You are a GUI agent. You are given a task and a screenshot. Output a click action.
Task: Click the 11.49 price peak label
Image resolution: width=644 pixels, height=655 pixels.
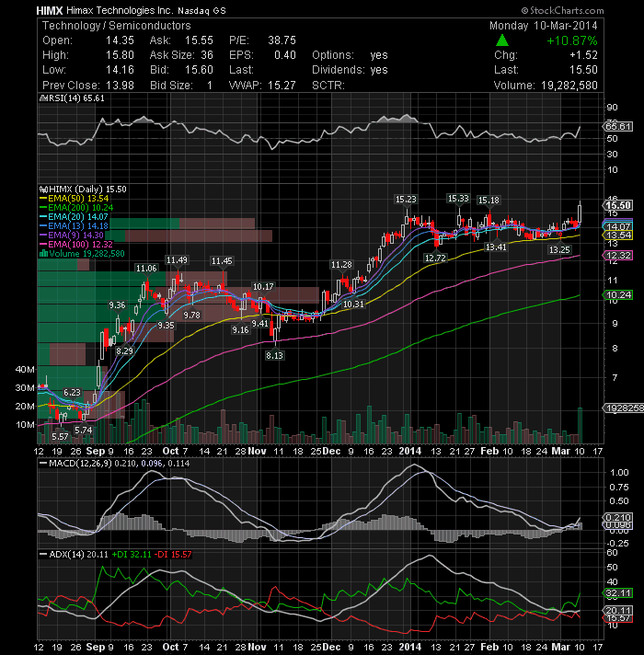pos(177,260)
